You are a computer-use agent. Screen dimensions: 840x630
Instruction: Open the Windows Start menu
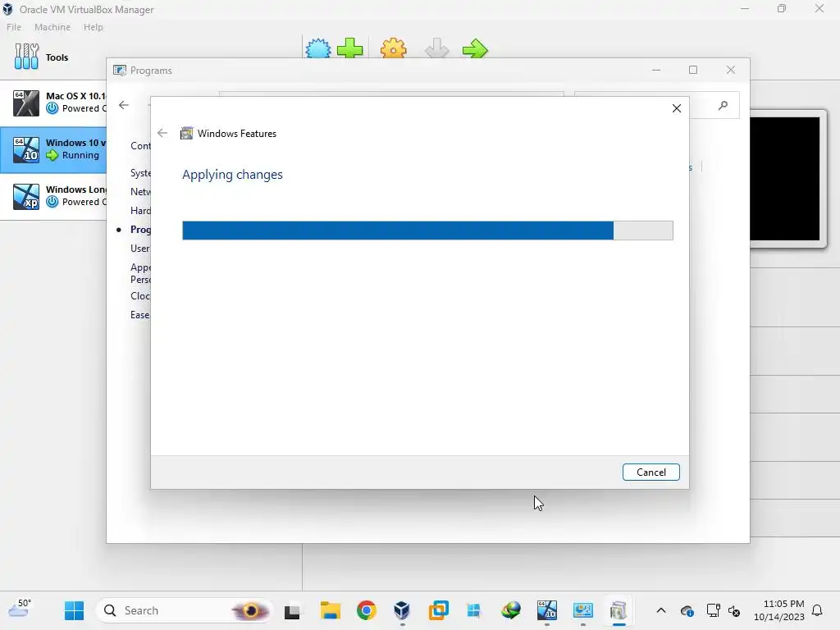click(x=74, y=610)
